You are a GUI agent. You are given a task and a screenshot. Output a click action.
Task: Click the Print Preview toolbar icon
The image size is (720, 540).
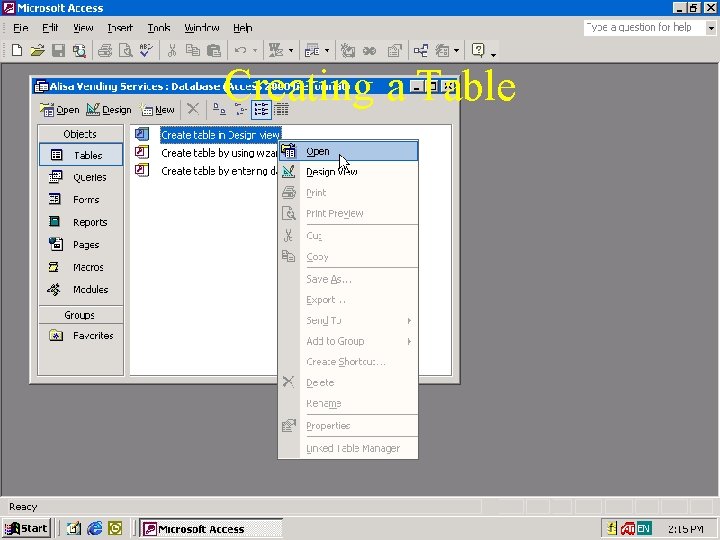point(125,50)
